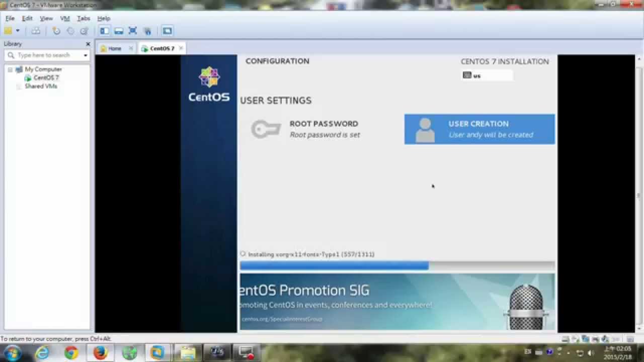Click the system clock showing 02:05

pyautogui.click(x=617, y=353)
